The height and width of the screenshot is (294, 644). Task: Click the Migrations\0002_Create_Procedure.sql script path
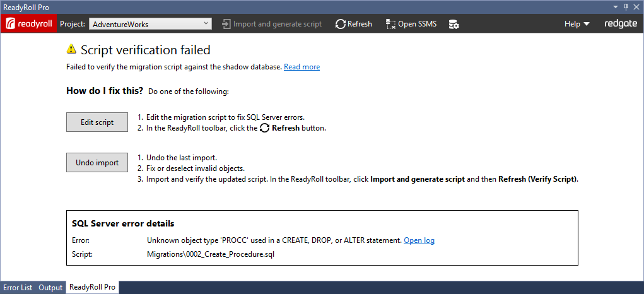(211, 254)
